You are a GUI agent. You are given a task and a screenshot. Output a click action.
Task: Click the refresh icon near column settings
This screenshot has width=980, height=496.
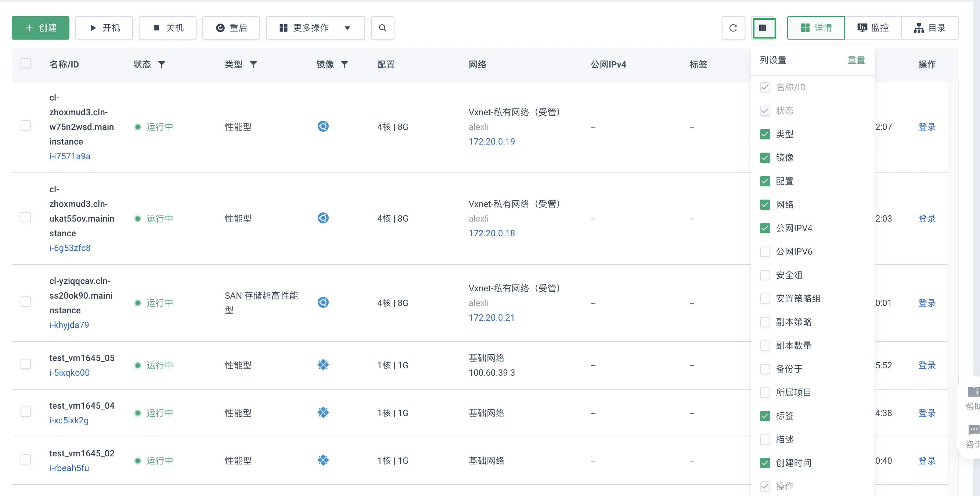tap(733, 28)
